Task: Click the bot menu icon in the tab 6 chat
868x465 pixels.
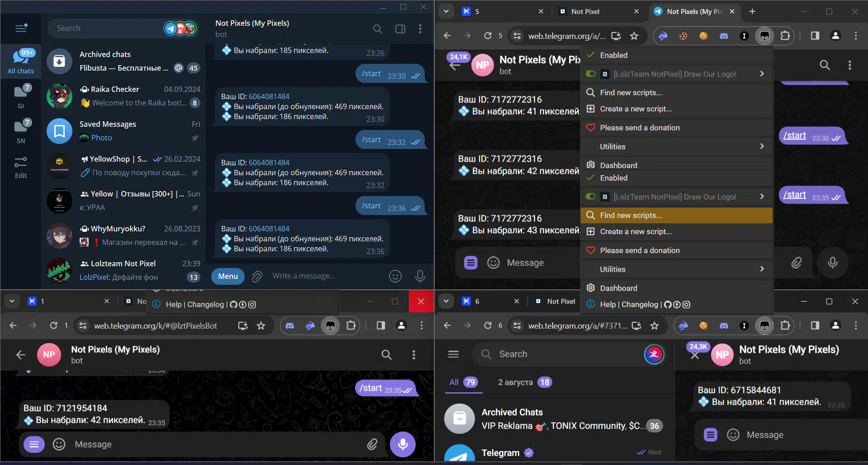Action: (x=711, y=435)
